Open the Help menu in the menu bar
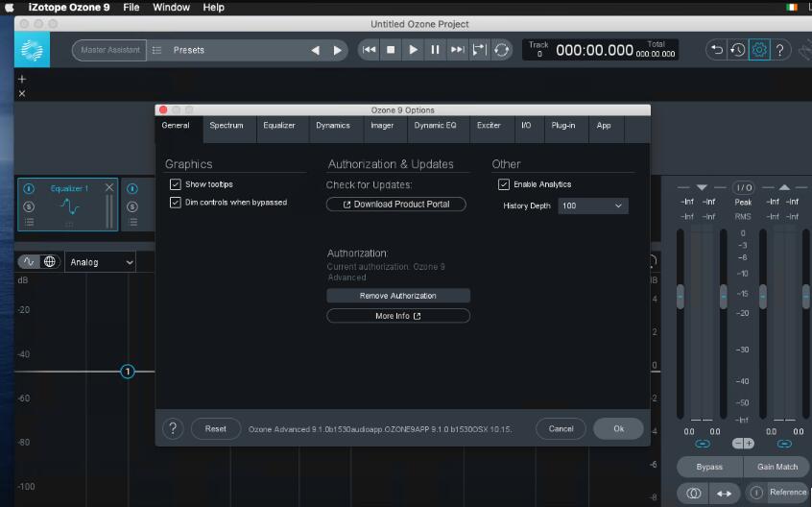Image resolution: width=812 pixels, height=507 pixels. pos(213,8)
